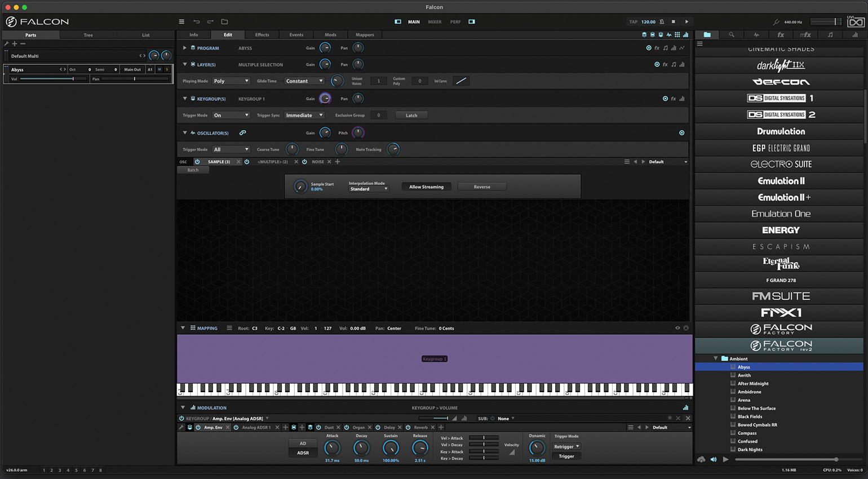Select the After Midnight preset
Image resolution: width=868 pixels, height=479 pixels.
tap(753, 384)
